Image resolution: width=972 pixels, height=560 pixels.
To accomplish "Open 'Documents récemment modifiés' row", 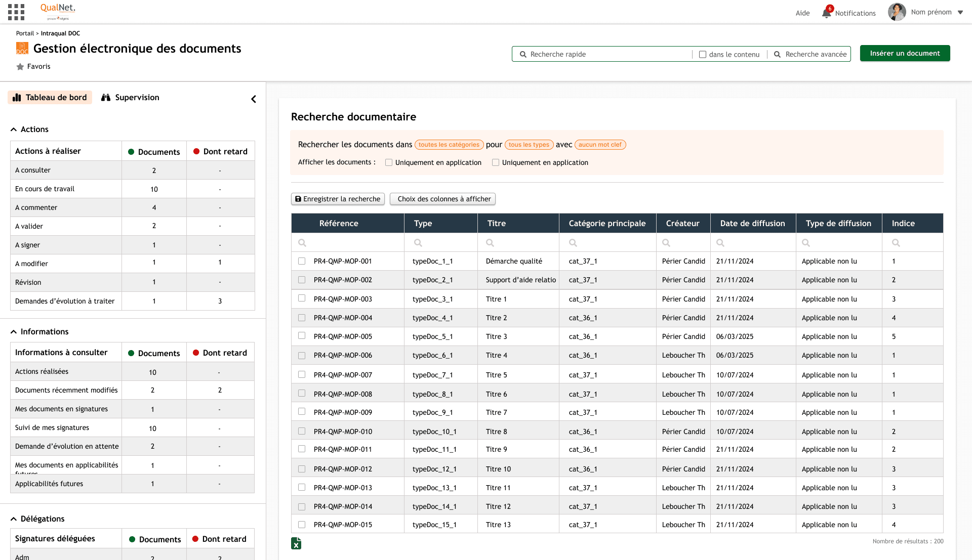I will pyautogui.click(x=133, y=391).
